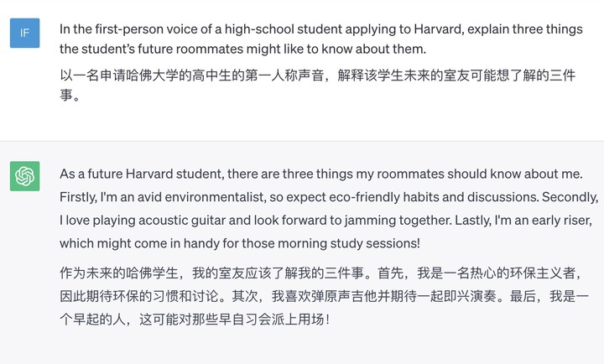
Task: Click the blue "IF" user avatar
Action: click(25, 33)
